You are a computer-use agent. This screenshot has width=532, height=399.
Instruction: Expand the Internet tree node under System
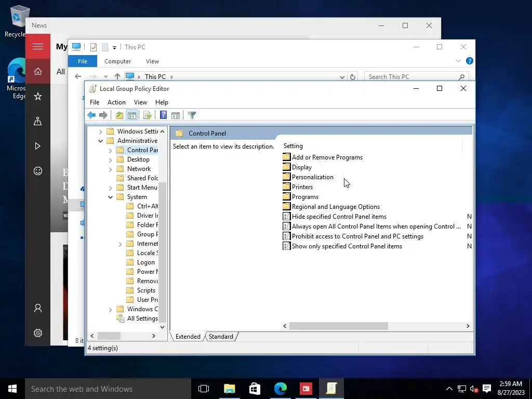[x=120, y=244]
